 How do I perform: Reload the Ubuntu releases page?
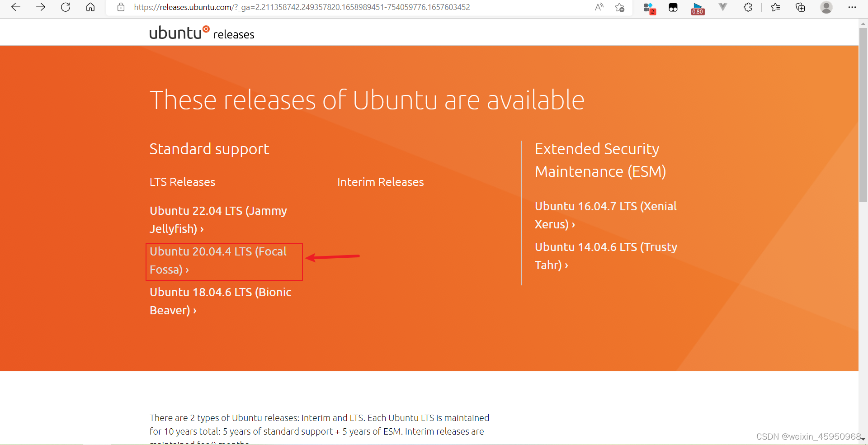tap(66, 7)
